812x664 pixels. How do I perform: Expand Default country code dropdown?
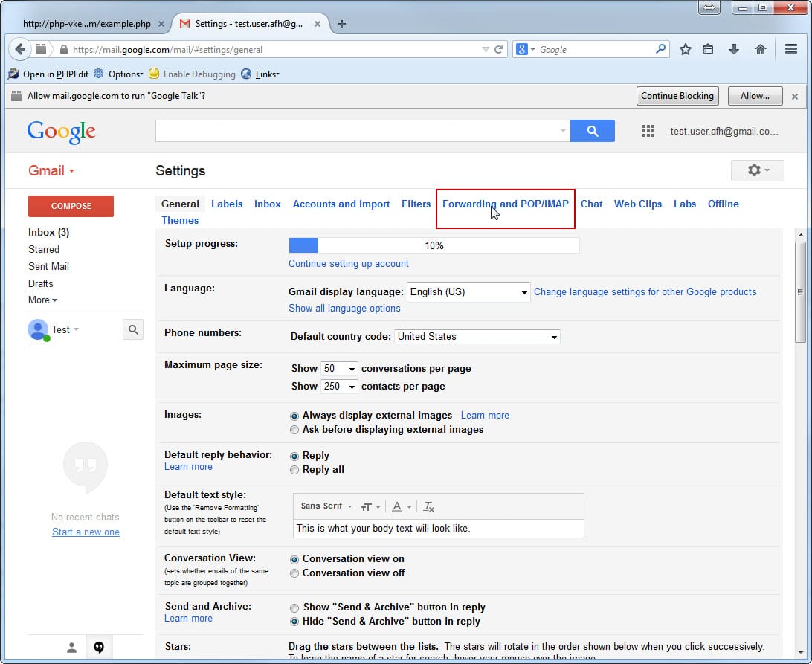click(477, 337)
